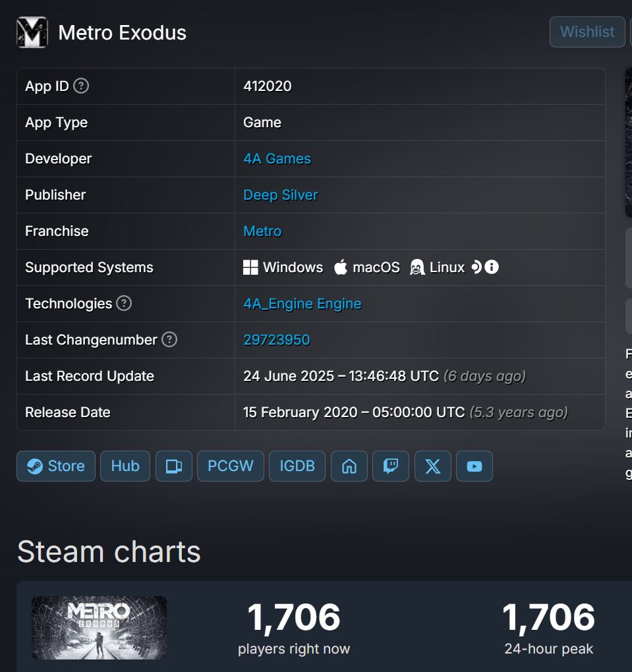This screenshot has width=632, height=672.
Task: Open the game's homepage via house icon
Action: coord(349,466)
